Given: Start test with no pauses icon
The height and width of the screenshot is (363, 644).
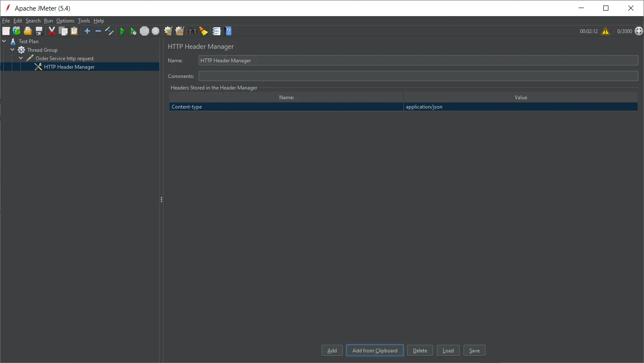Looking at the screenshot, I should pyautogui.click(x=133, y=31).
